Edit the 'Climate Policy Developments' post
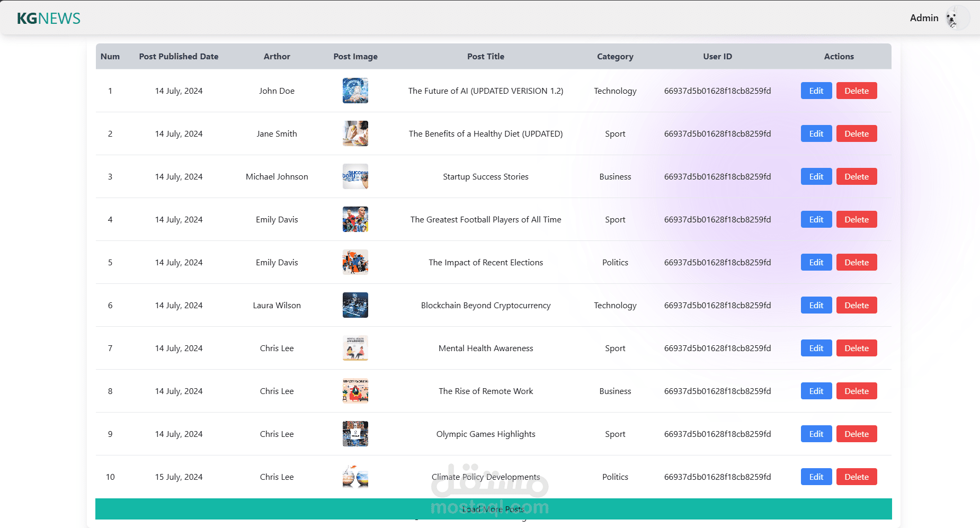 click(816, 477)
